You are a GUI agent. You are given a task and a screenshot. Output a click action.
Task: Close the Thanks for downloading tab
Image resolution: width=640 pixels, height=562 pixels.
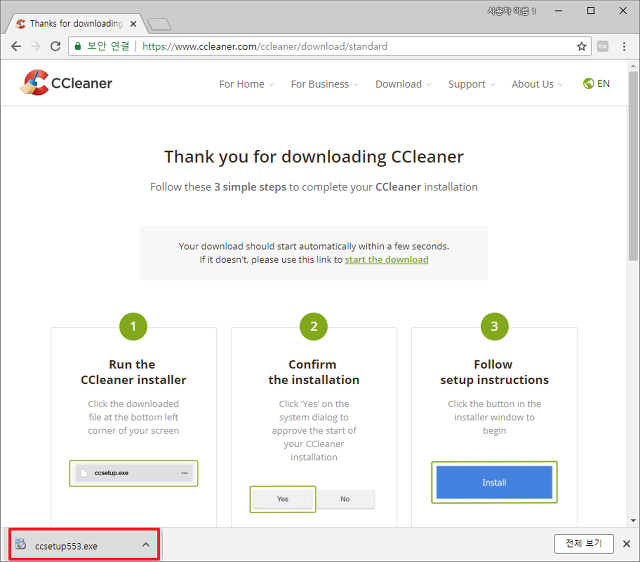[133, 24]
